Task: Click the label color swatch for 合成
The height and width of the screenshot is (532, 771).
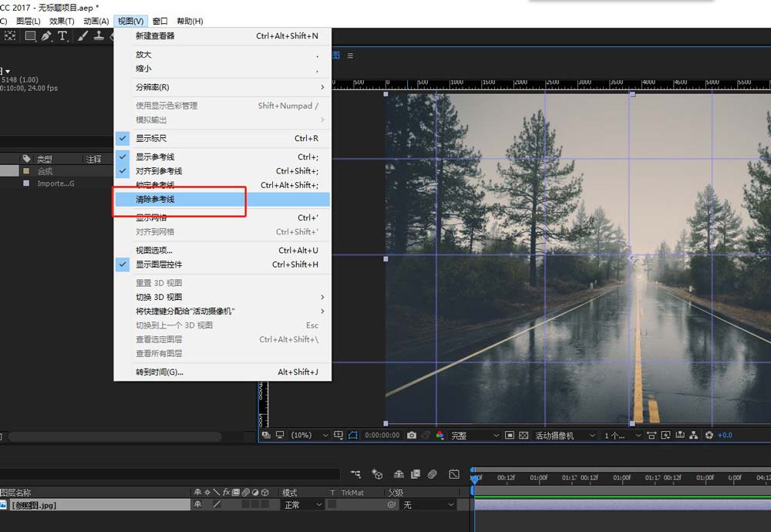Action: (x=26, y=171)
